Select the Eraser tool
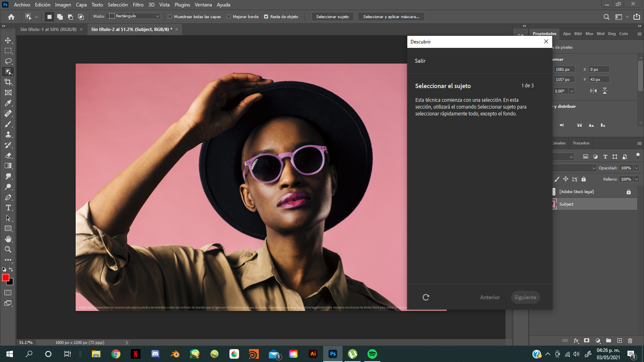Image resolution: width=644 pixels, height=362 pixels. pos(8,155)
